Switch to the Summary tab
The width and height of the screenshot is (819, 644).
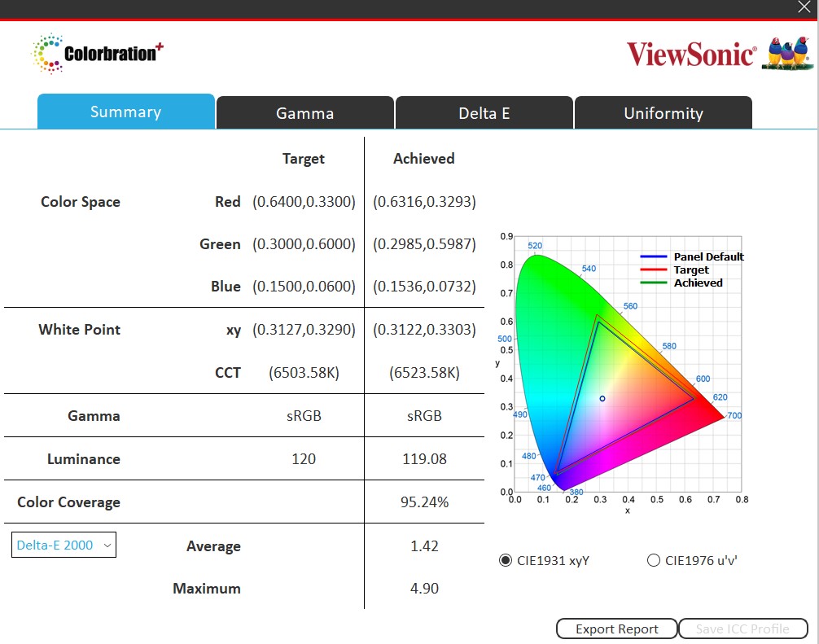(125, 112)
